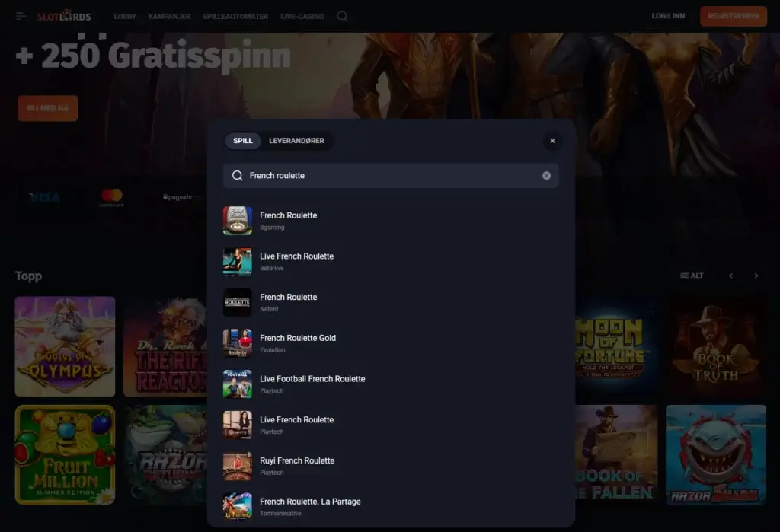Go to previous Topp games
This screenshot has height=532, width=780.
click(730, 276)
